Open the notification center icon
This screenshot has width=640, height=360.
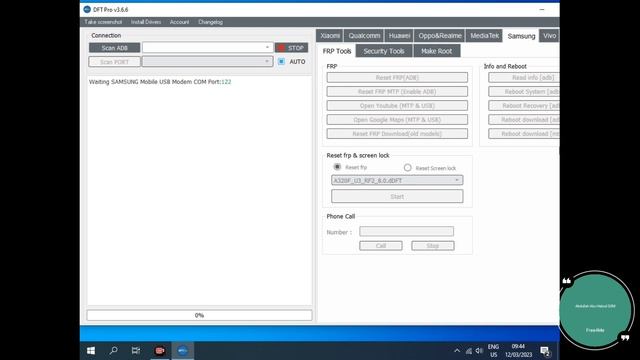tap(544, 351)
